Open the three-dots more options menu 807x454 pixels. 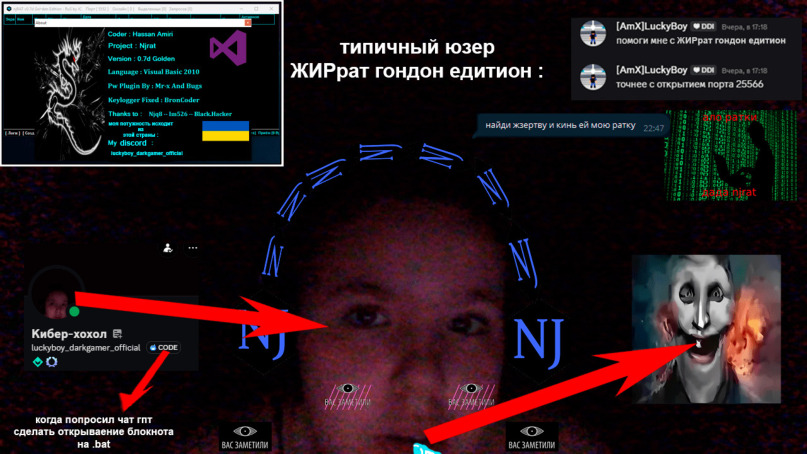pos(192,247)
